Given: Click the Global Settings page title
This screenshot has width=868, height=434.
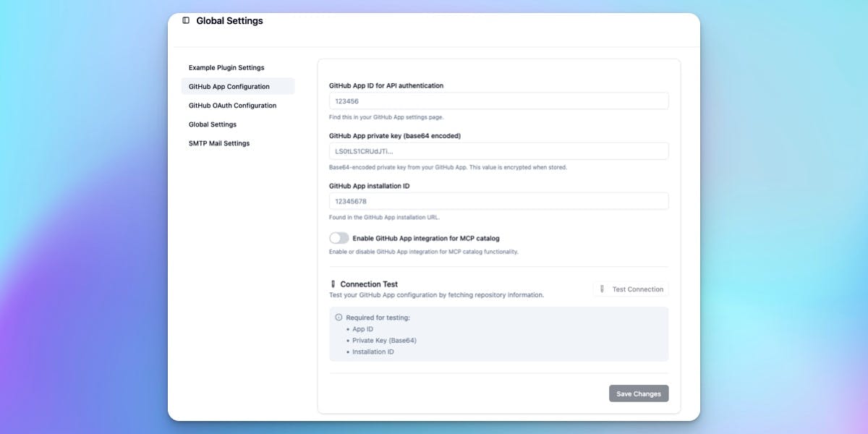Looking at the screenshot, I should [x=229, y=21].
